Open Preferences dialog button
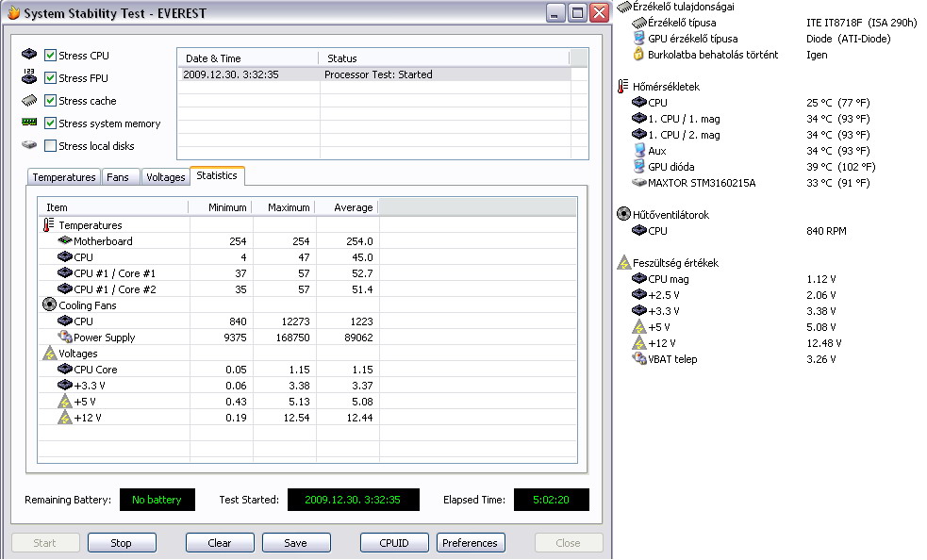Screen dimensions: 927x560 pos(471,543)
